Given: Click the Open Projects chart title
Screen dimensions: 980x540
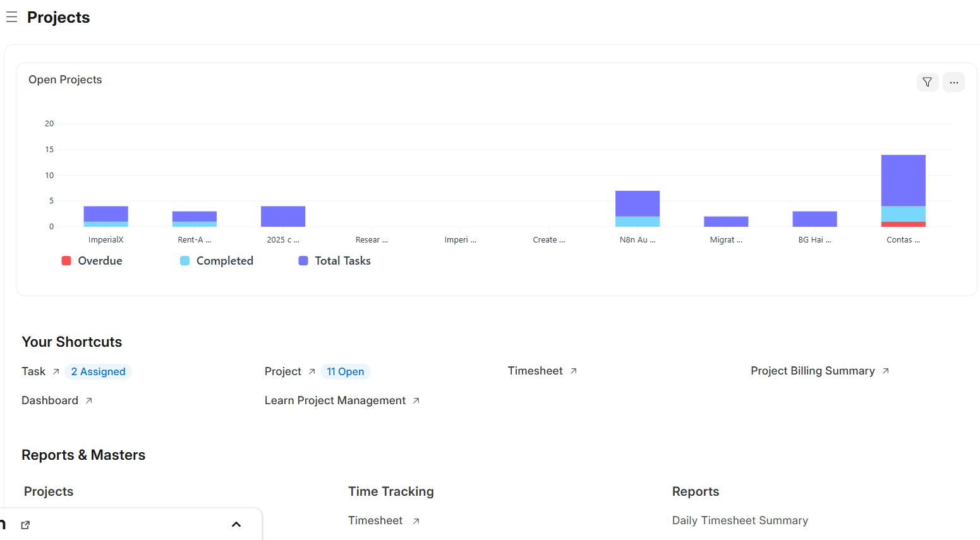Looking at the screenshot, I should tap(65, 80).
